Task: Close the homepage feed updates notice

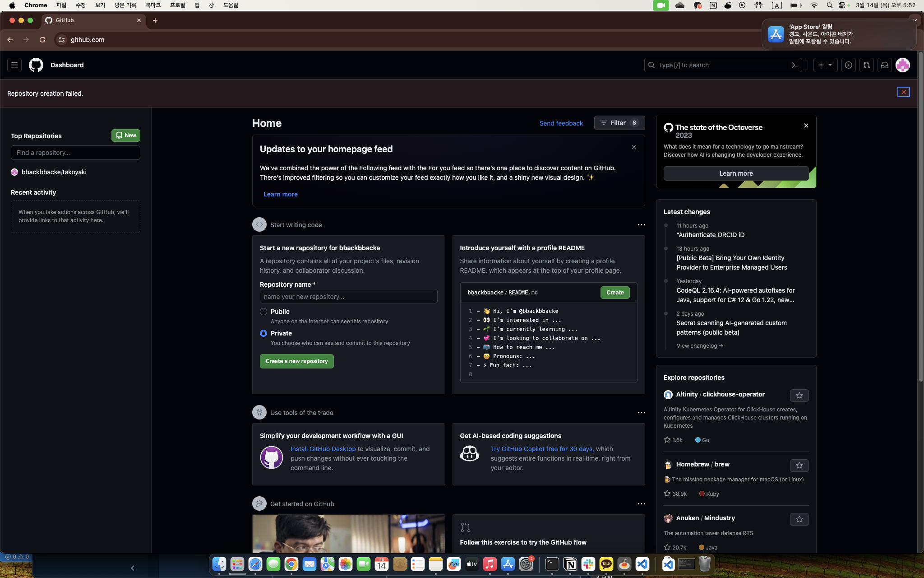Action: [634, 147]
